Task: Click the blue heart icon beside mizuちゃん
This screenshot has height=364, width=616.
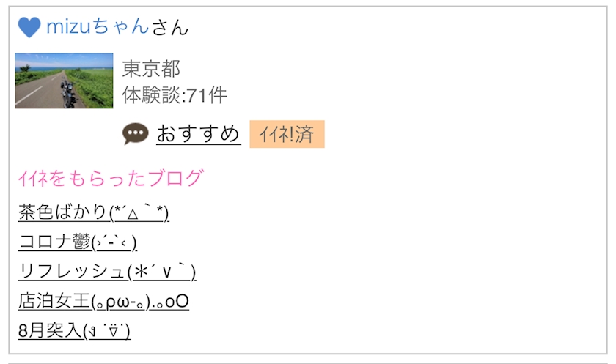Action: point(29,28)
